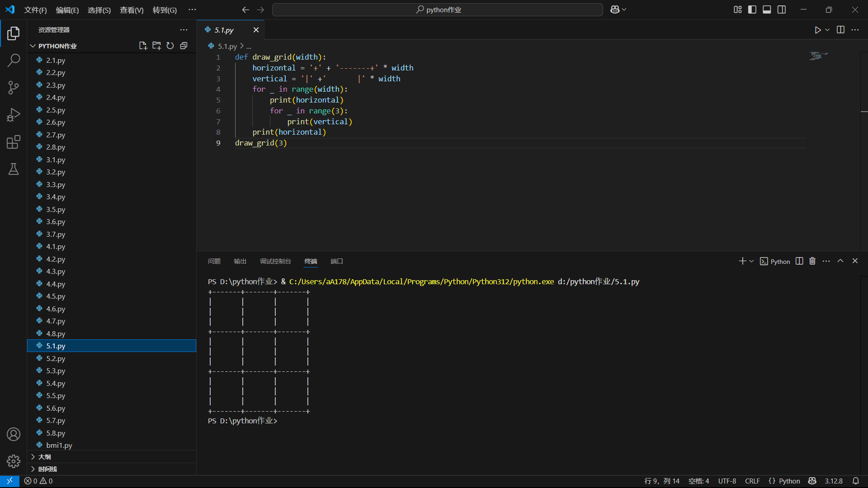Click CRLF line ending in status bar
This screenshot has height=488, width=868.
pos(752,481)
